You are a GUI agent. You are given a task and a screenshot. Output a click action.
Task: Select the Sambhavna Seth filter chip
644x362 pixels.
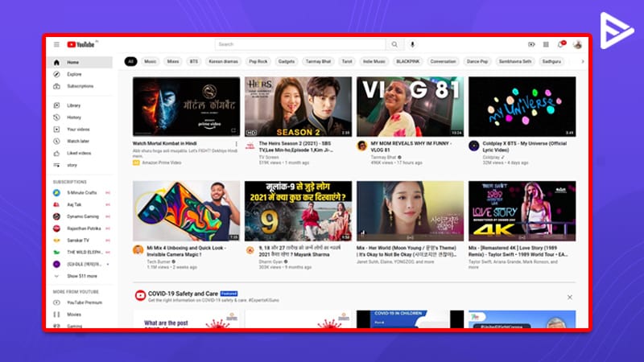pos(515,62)
